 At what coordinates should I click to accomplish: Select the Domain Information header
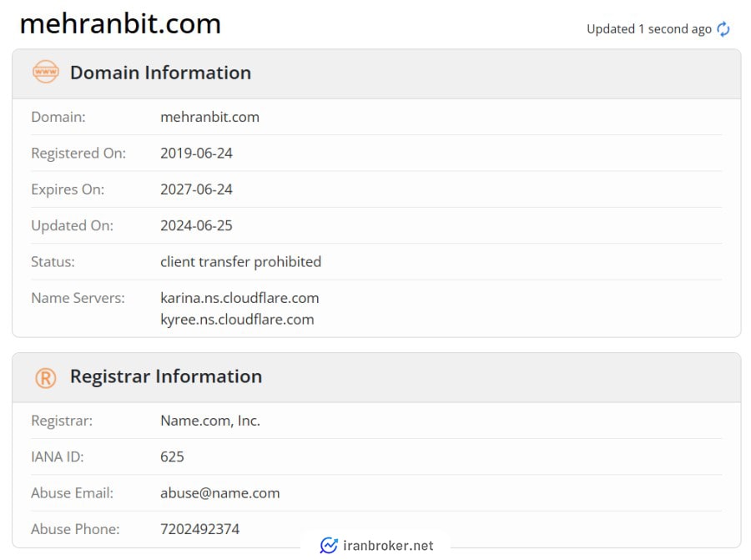pyautogui.click(x=160, y=73)
